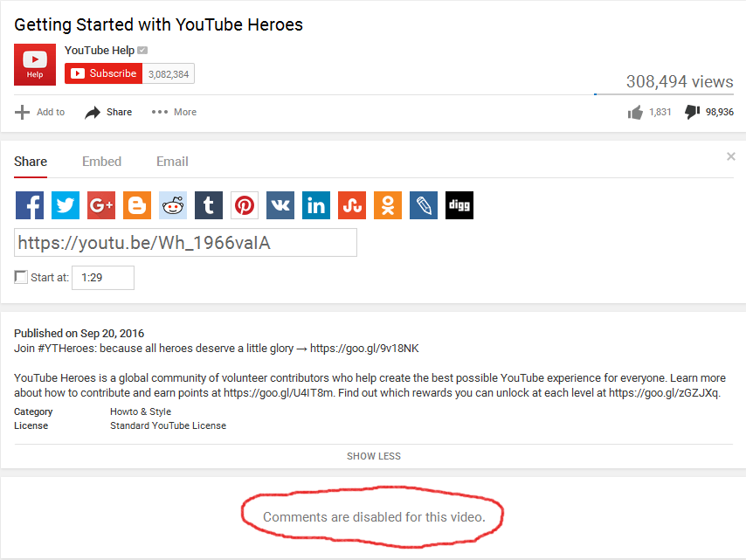The width and height of the screenshot is (746, 560).
Task: Open the goo.gl/9v18NK link
Action: [x=364, y=349]
